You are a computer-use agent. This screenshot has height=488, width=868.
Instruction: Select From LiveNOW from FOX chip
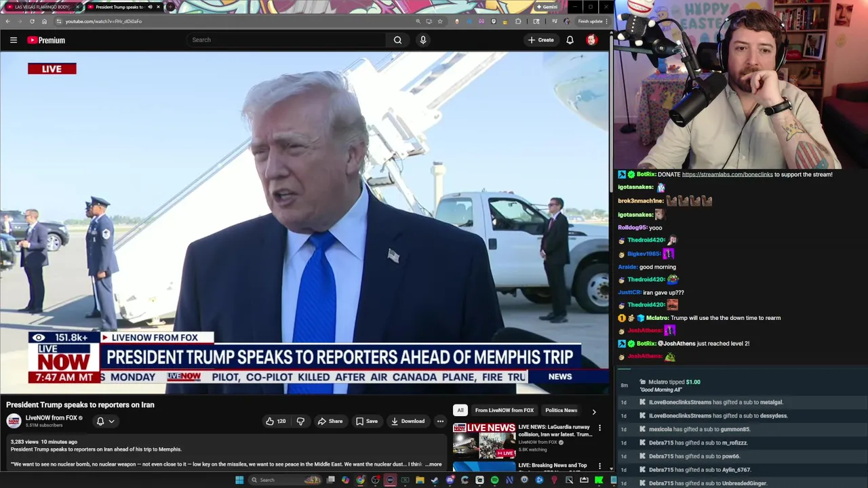tap(504, 410)
